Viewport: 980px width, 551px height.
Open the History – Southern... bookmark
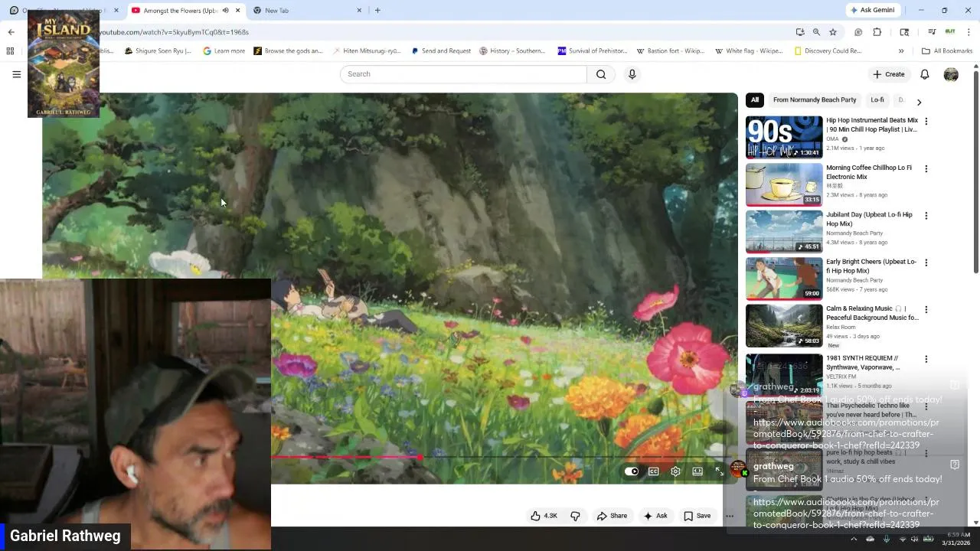click(512, 51)
